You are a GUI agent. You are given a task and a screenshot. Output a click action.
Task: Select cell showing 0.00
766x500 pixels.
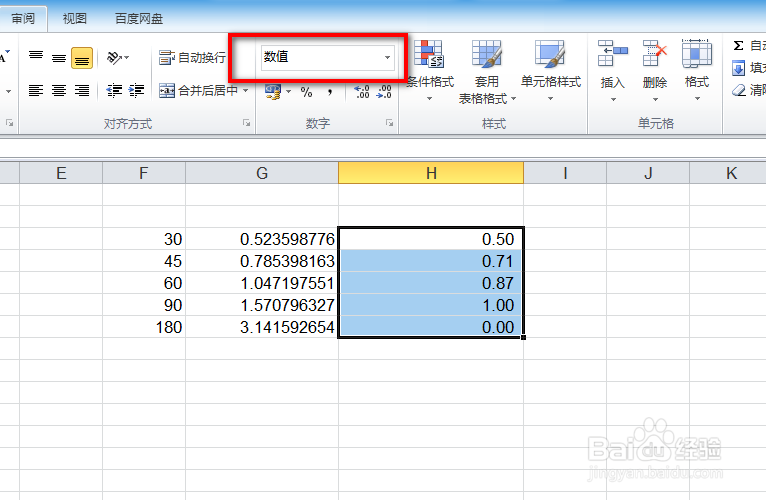click(x=431, y=327)
